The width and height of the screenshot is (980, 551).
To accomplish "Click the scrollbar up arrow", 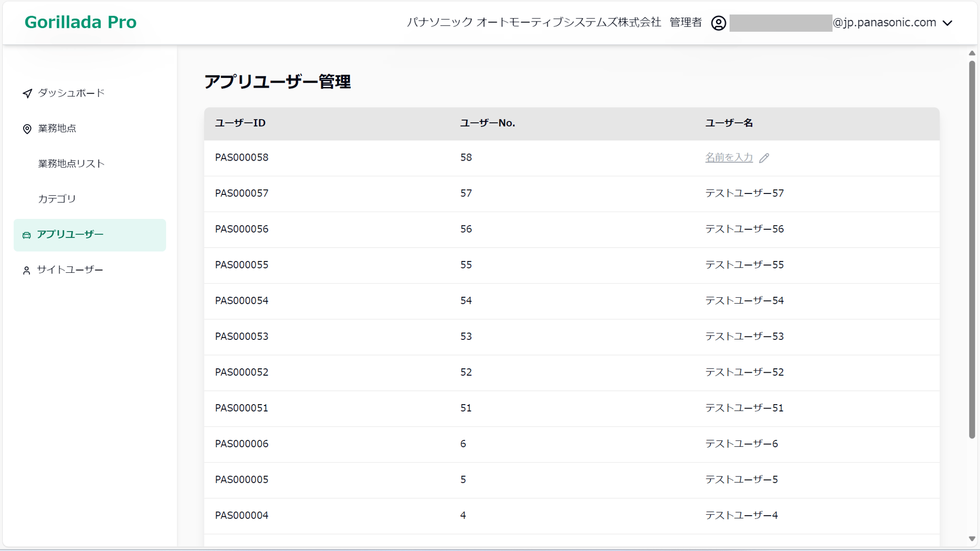I will 972,53.
